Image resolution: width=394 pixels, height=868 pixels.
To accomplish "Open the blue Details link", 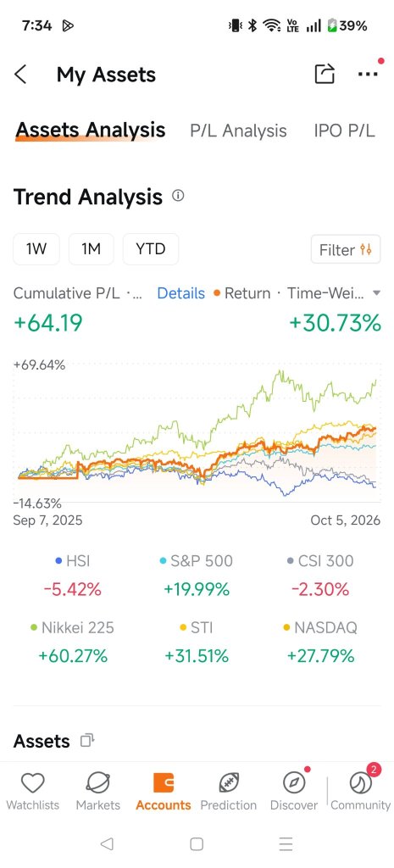I will coord(181,293).
